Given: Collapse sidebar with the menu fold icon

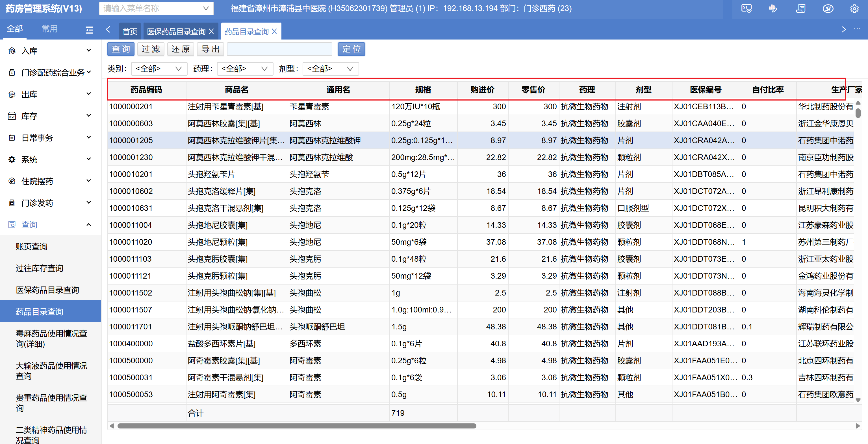Looking at the screenshot, I should (89, 30).
